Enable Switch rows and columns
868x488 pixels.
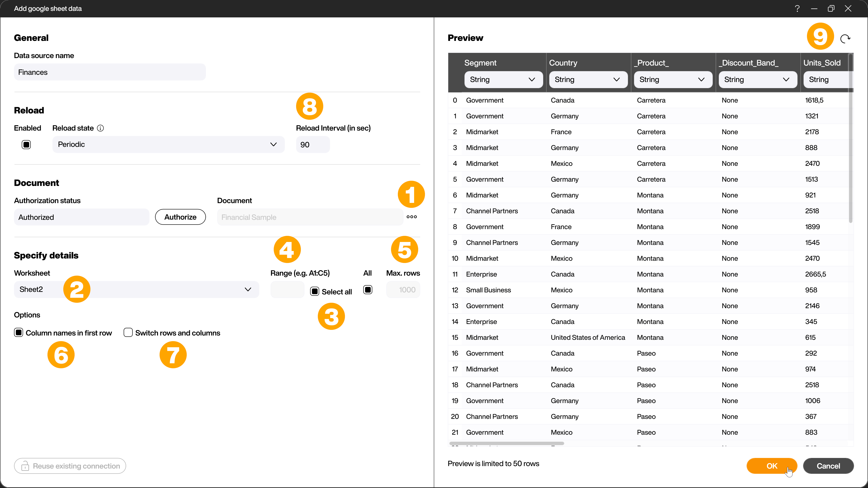coord(128,333)
